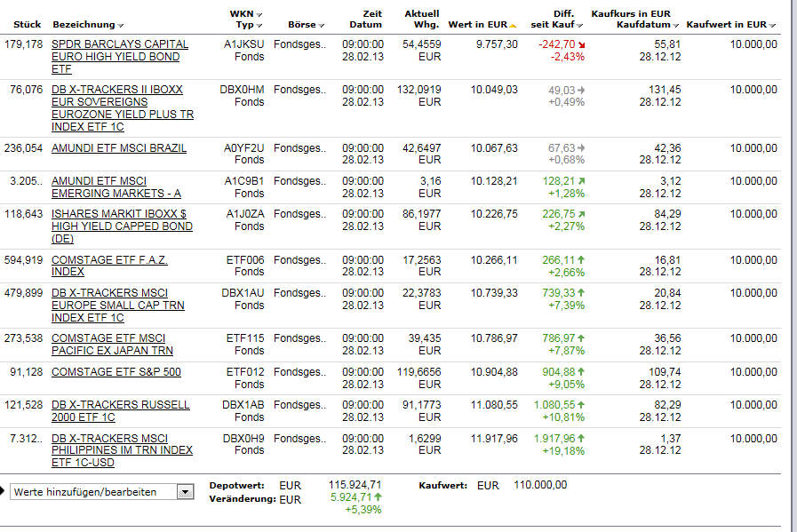797x532 pixels.
Task: Open ComStage ETF F.A.Z. Index link
Action: click(x=109, y=266)
